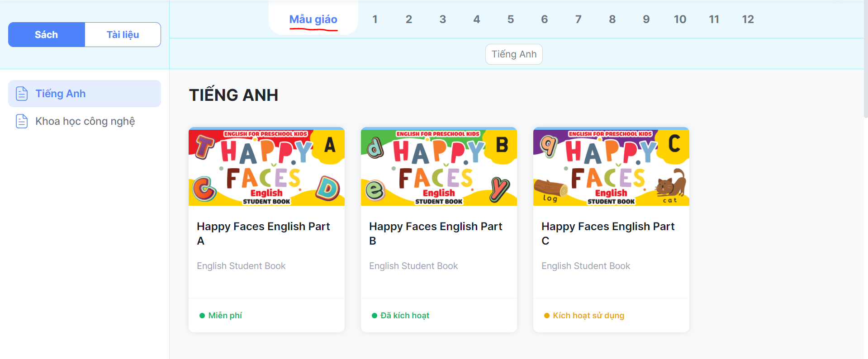
Task: Click the document icon beside Tiếng Anh
Action: tap(22, 94)
